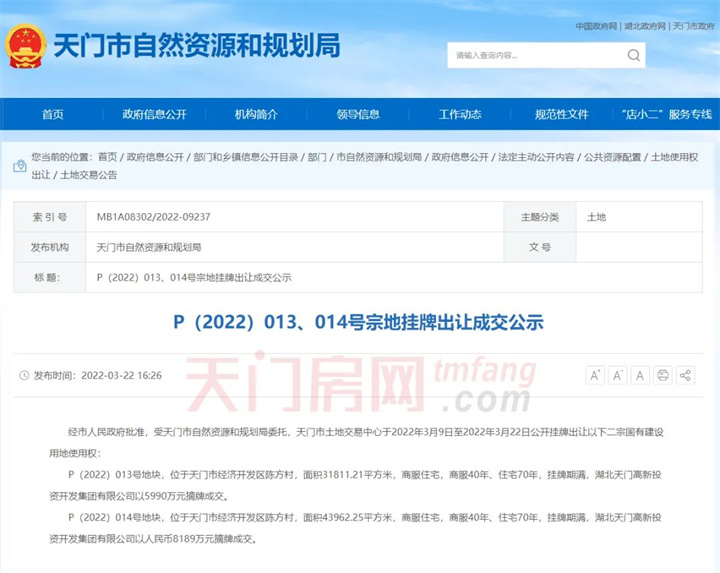Open the 首页 navigation tab
720x573 pixels.
53,114
